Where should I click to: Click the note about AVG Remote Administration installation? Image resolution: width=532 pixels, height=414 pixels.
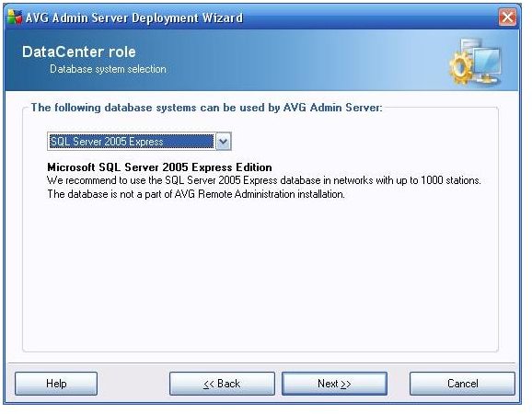point(196,194)
